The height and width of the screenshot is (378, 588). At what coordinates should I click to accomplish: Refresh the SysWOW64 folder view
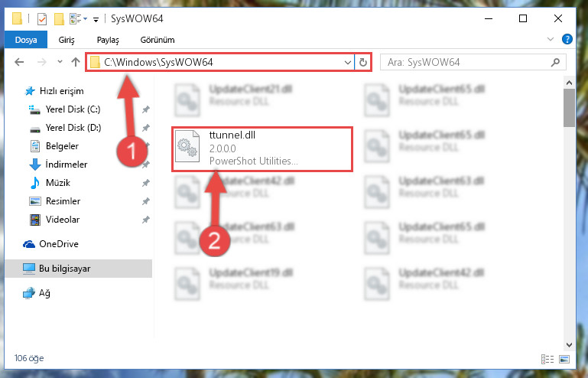pyautogui.click(x=362, y=62)
